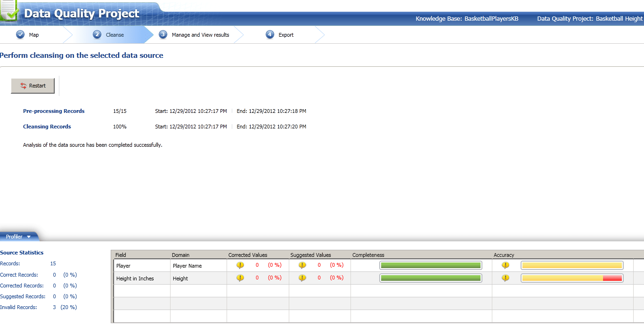Click the Pre-processing Records link
The width and height of the screenshot is (644, 334).
point(53,111)
